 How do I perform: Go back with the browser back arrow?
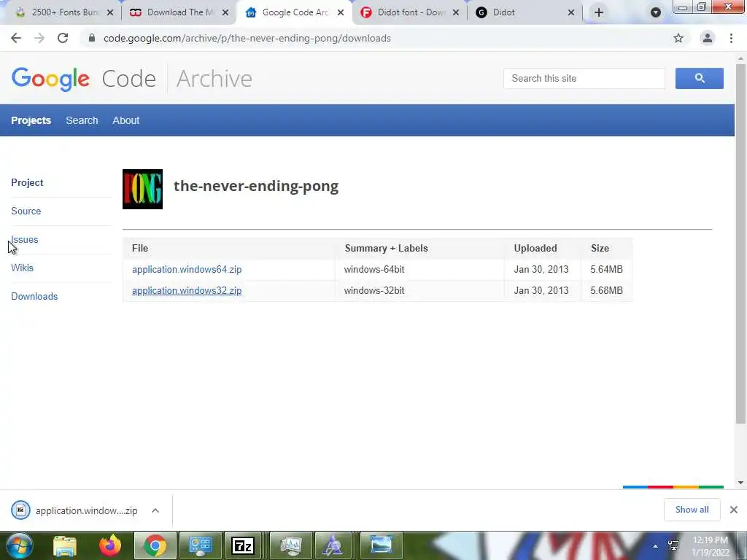tap(16, 38)
